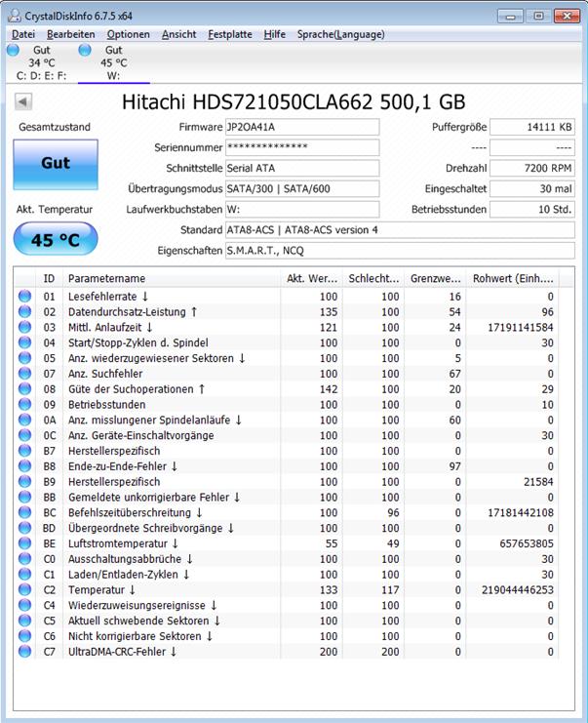Open the Sprache(Language) menu

340,34
